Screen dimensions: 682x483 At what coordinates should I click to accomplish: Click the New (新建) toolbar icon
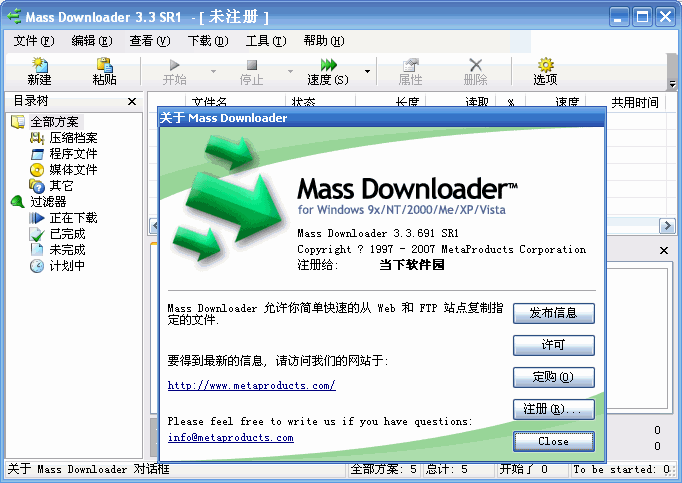(39, 65)
